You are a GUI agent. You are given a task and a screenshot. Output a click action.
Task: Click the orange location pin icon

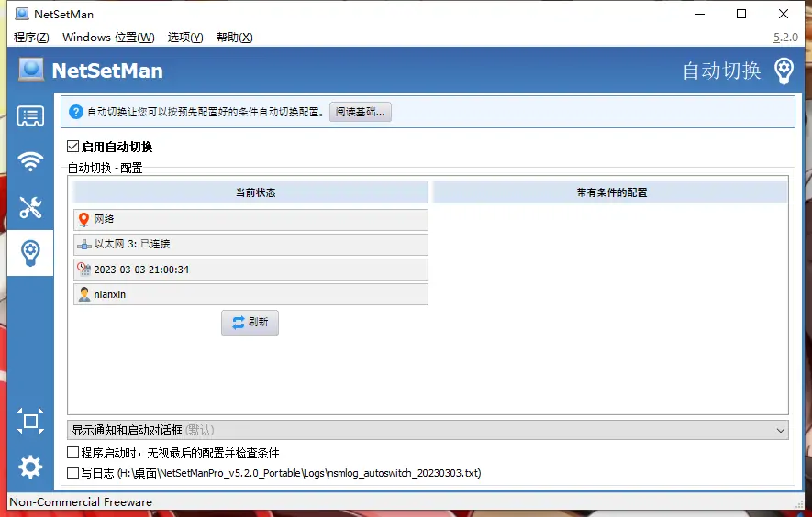[x=83, y=219]
